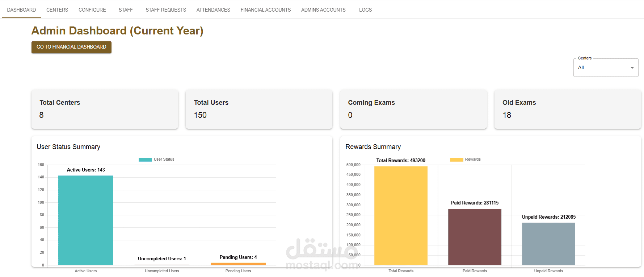Viewport: 644px width, 277px height.
Task: Click the 'User Status Summary' title
Action: (x=68, y=147)
